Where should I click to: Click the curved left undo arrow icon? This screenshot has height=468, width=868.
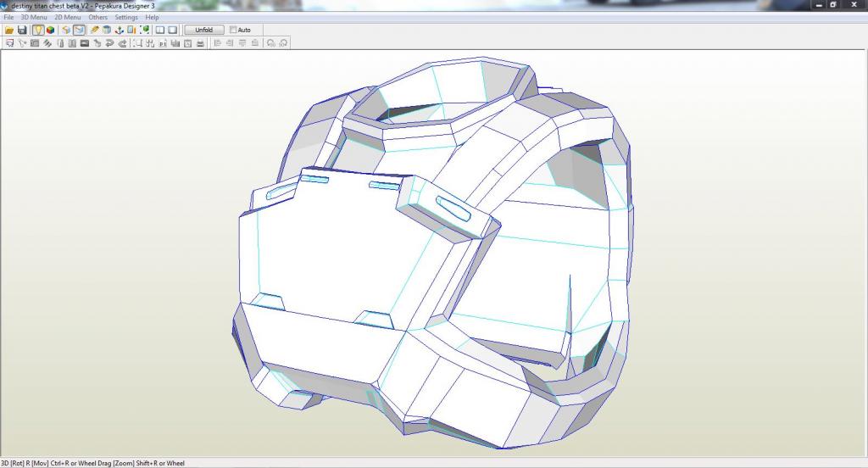coord(109,43)
